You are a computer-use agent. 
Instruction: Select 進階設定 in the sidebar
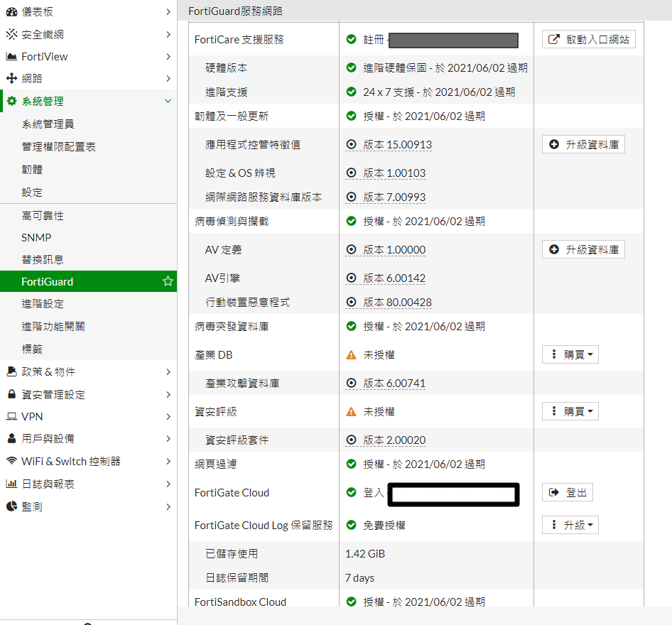43,304
